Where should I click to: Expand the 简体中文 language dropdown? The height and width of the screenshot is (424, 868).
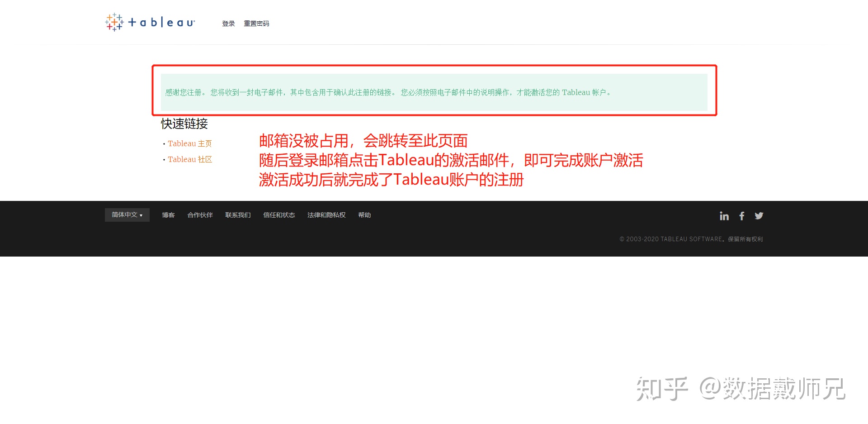point(127,215)
